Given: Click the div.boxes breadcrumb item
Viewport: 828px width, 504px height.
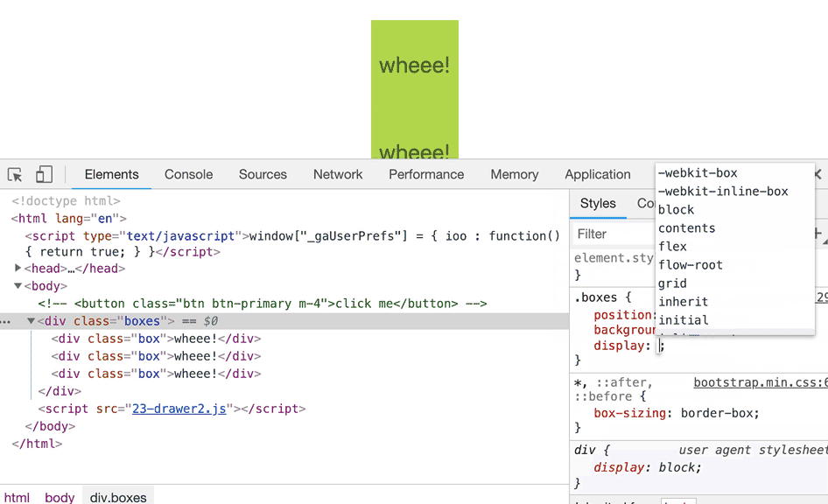Looking at the screenshot, I should click(118, 497).
